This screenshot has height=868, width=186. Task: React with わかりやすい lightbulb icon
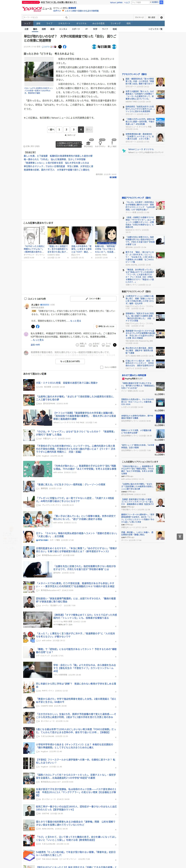pyautogui.click(x=100, y=143)
